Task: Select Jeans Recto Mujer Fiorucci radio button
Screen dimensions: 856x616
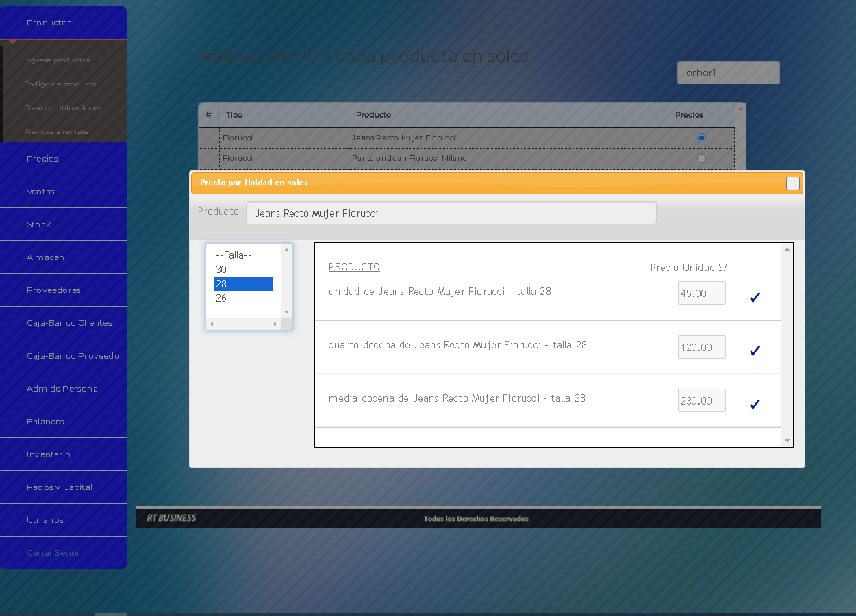Action: click(701, 138)
